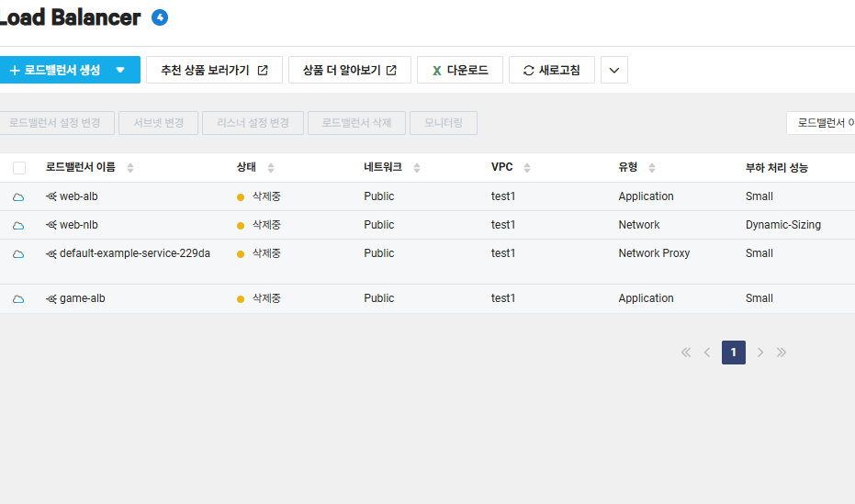Open 상품 더 알아보기 link button
The height and width of the screenshot is (504, 855).
point(350,70)
